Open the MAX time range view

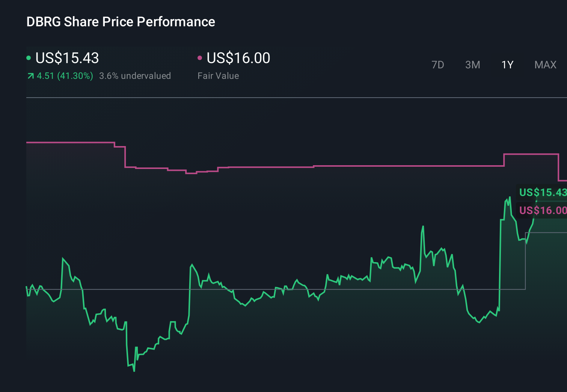coord(545,65)
